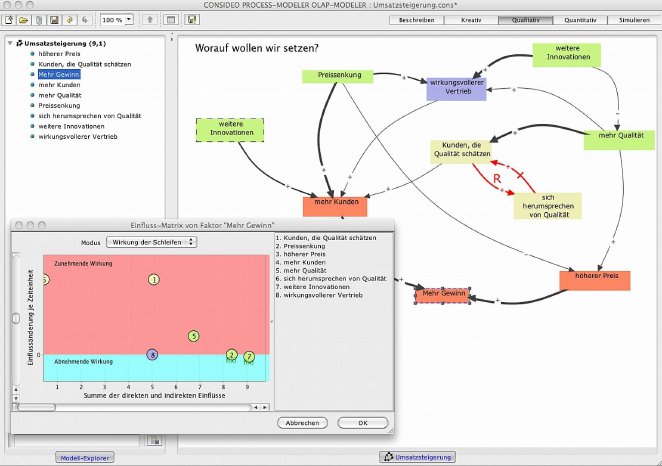Screen dimensions: 662x466
Task: Select the 'höherer Preis' diagram node
Action: pyautogui.click(x=595, y=280)
